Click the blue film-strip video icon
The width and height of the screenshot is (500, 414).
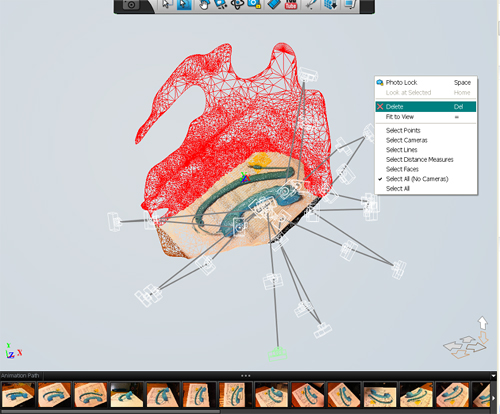click(x=273, y=5)
